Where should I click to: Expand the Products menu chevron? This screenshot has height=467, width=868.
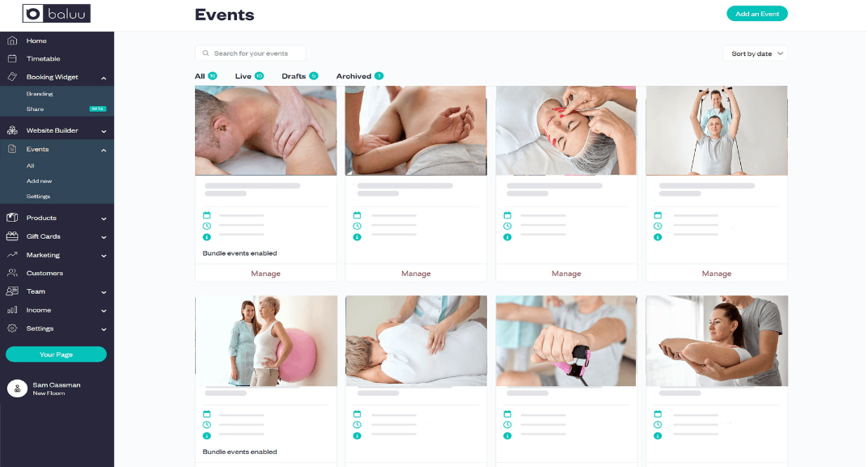104,219
